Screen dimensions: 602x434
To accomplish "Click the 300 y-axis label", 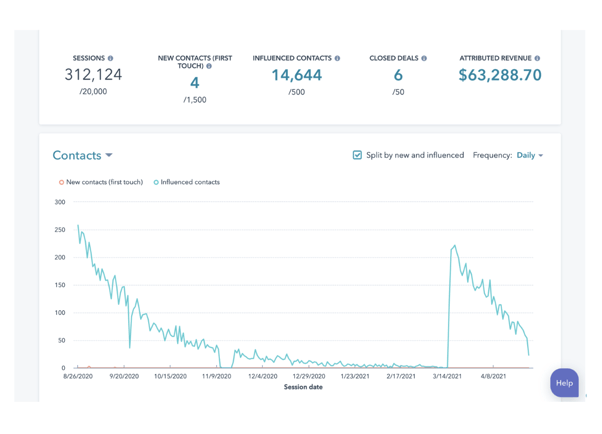I will (x=60, y=202).
